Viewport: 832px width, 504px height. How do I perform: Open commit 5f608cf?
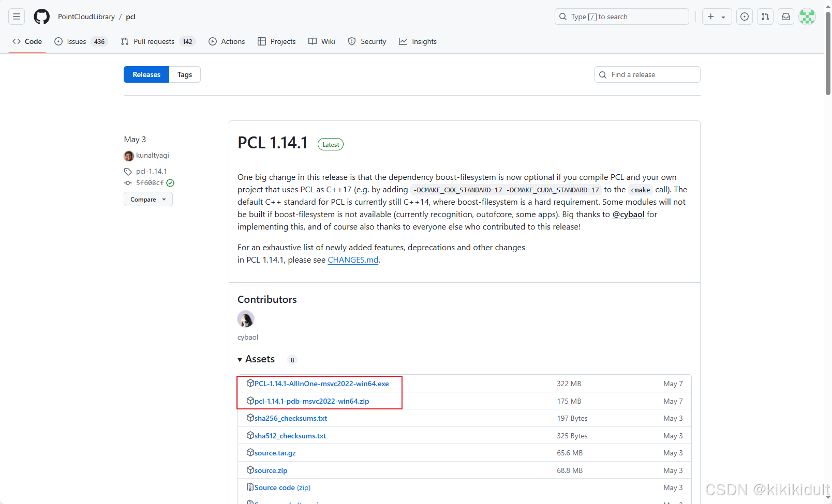click(150, 182)
